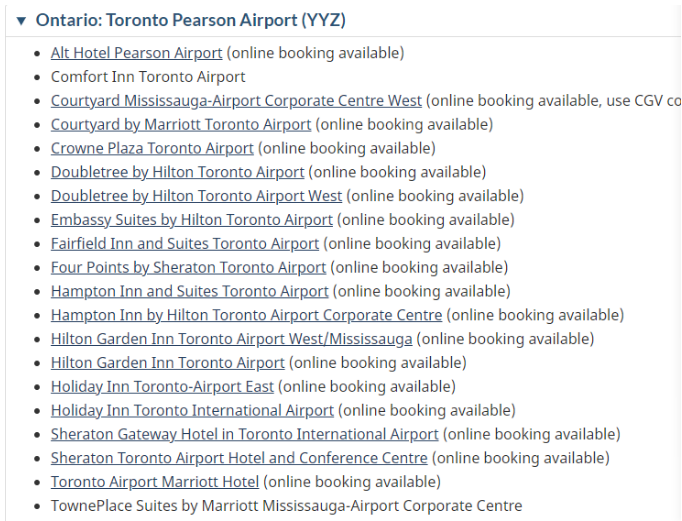Image resolution: width=682 pixels, height=521 pixels.
Task: Open the Crowne Plaza Toronto Airport link
Action: coord(152,149)
